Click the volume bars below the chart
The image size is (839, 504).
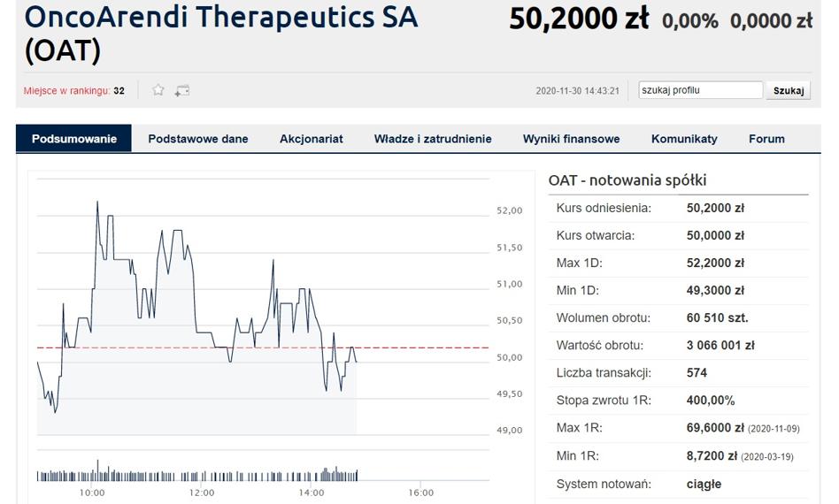click(196, 473)
